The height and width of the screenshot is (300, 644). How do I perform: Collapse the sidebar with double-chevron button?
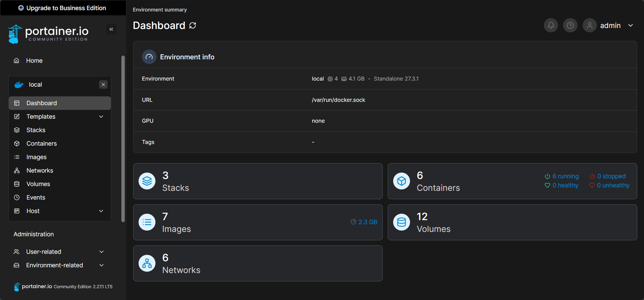pos(111,29)
